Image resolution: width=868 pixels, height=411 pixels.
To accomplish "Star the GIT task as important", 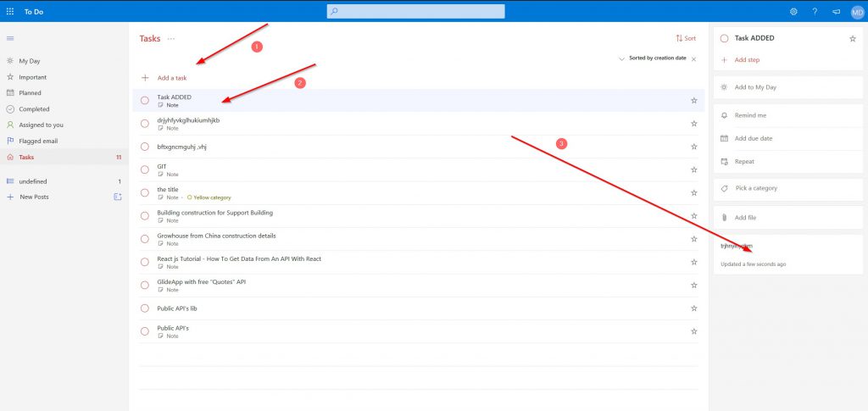I will pyautogui.click(x=693, y=169).
